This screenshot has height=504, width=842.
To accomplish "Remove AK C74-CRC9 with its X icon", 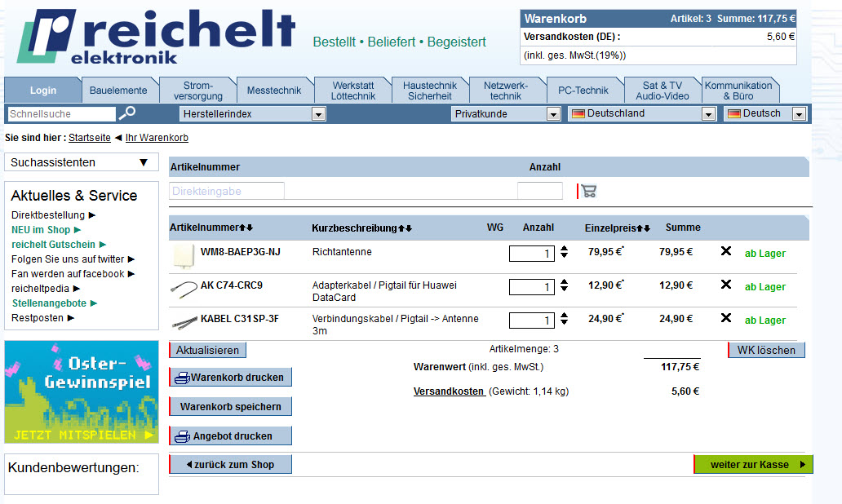I will pos(726,285).
